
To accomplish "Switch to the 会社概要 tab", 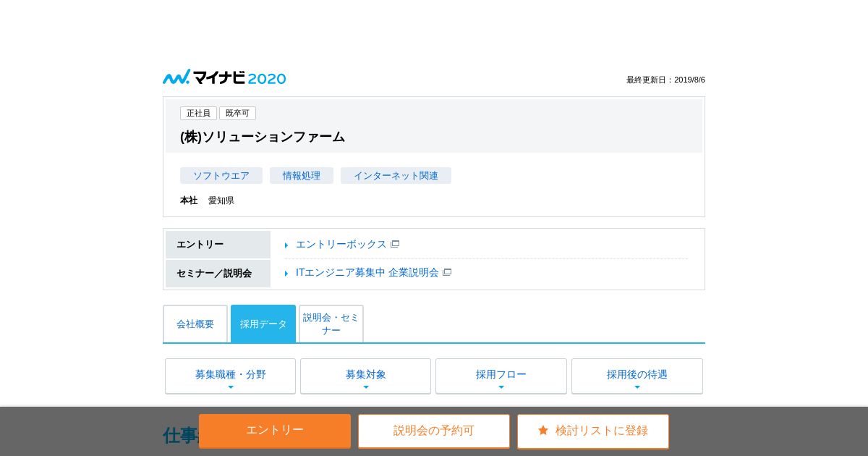I will [x=195, y=324].
